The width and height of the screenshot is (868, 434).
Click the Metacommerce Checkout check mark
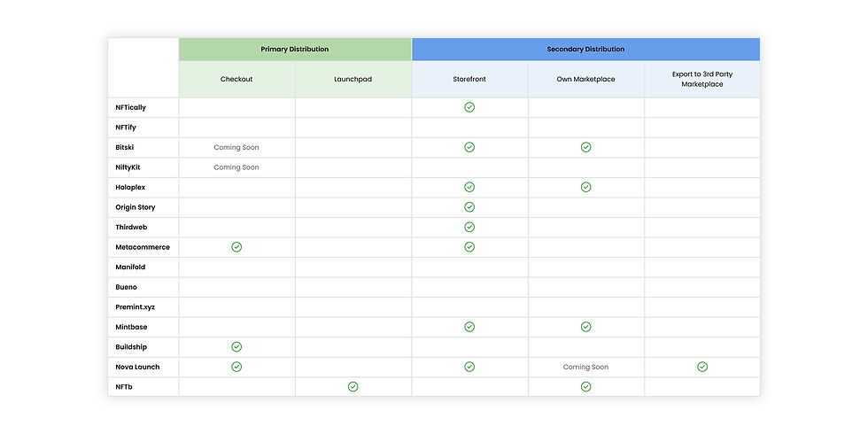236,247
